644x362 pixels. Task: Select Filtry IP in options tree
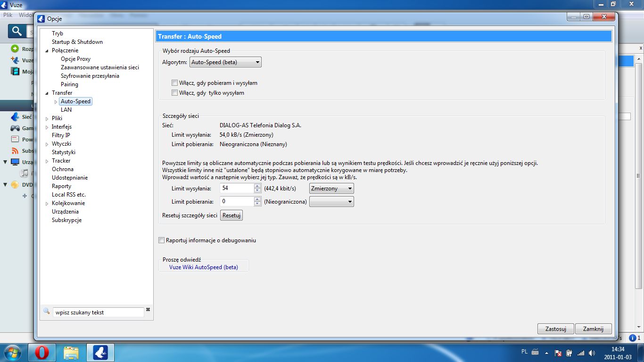pyautogui.click(x=61, y=135)
